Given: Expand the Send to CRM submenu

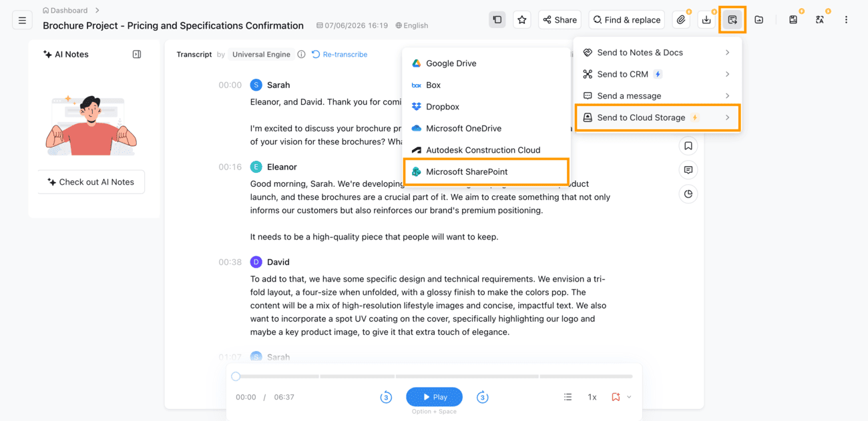Looking at the screenshot, I should [x=657, y=74].
